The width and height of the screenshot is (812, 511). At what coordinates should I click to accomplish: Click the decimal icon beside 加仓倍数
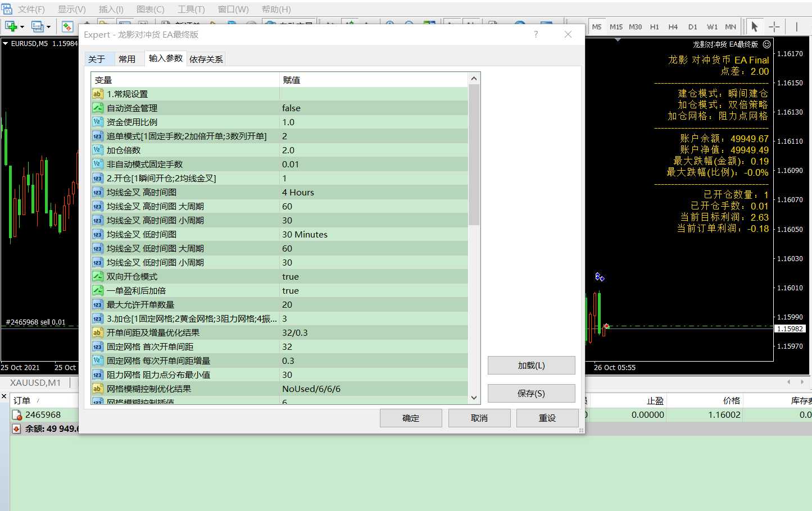tap(98, 150)
